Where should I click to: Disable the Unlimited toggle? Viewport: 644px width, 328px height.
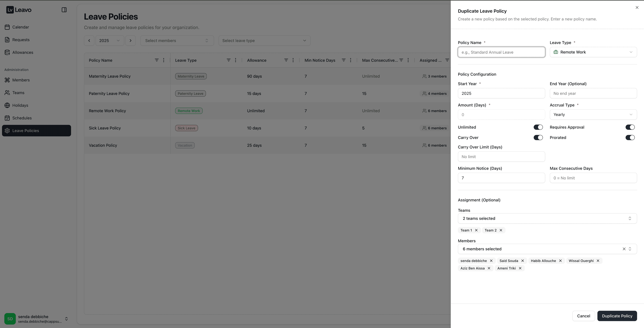538,127
